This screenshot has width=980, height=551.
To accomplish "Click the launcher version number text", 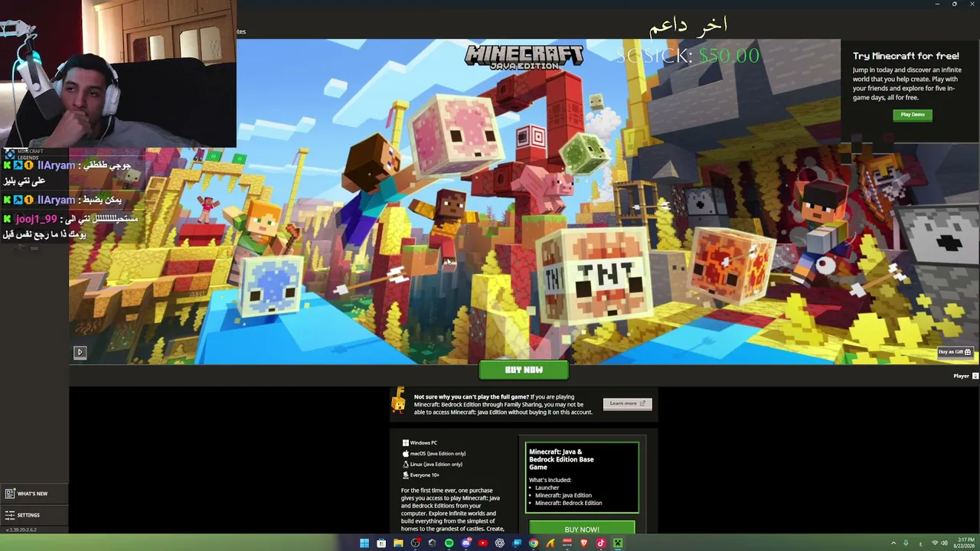I will click(x=21, y=530).
